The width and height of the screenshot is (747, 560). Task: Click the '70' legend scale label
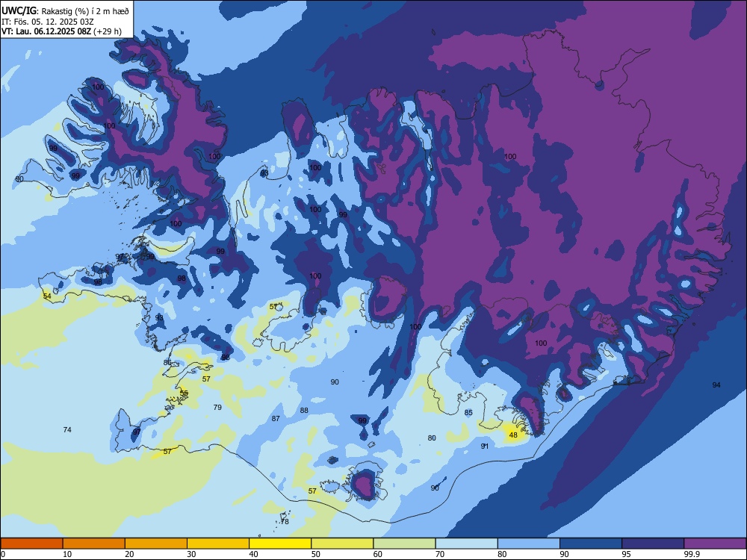(x=440, y=554)
